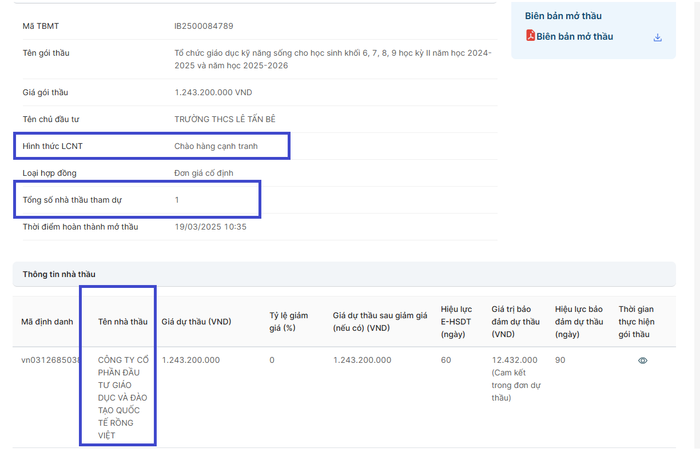The height and width of the screenshot is (450, 700).
Task: Click the Giá trị bảo đảm dự thầu header
Action: click(515, 321)
